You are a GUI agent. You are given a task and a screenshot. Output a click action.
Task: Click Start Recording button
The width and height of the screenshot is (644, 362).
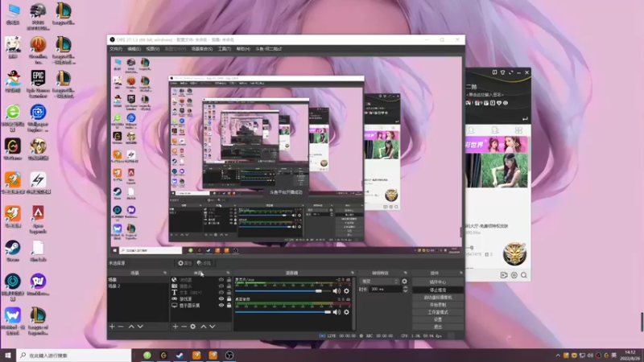point(438,305)
